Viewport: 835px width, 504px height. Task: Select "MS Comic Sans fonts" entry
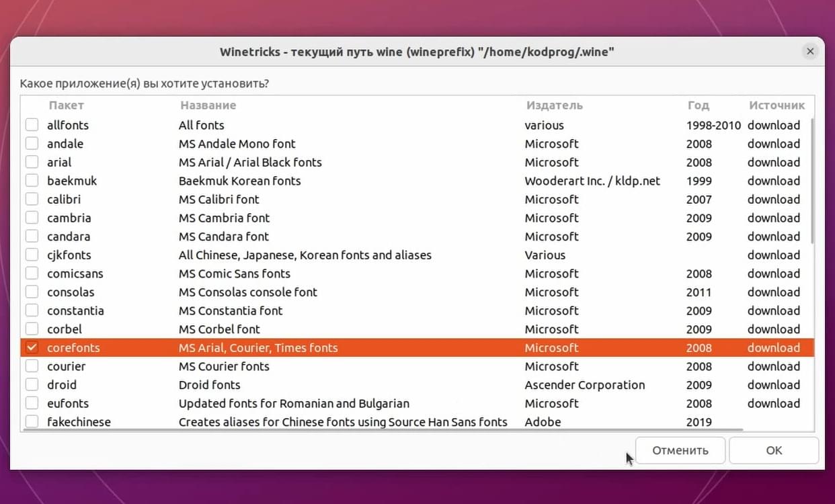pyautogui.click(x=235, y=274)
